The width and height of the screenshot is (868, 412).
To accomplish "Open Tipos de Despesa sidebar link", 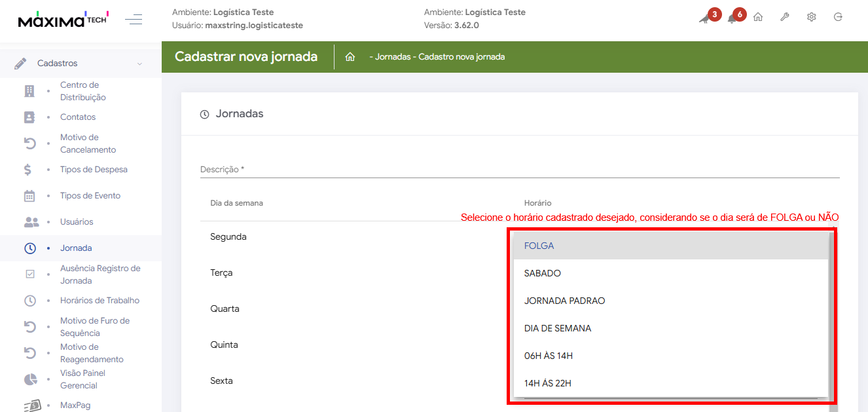I will click(94, 170).
